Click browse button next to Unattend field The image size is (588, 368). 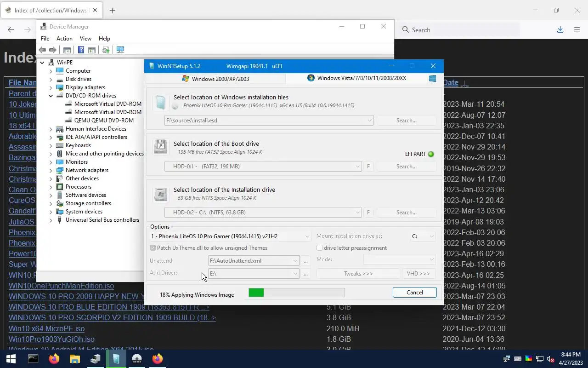(305, 261)
